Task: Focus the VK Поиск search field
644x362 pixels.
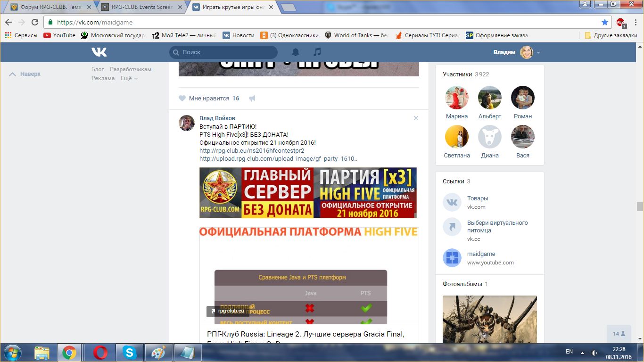Action: pos(223,52)
